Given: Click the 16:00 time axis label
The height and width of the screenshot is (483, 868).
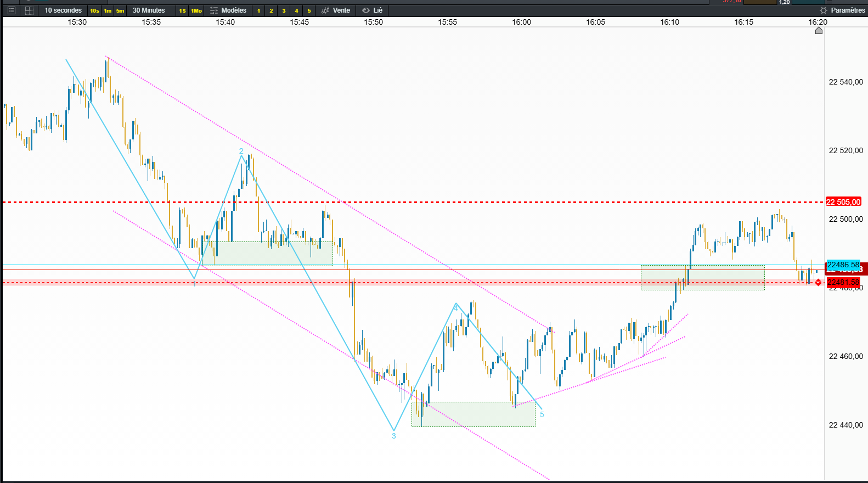Looking at the screenshot, I should (x=521, y=22).
